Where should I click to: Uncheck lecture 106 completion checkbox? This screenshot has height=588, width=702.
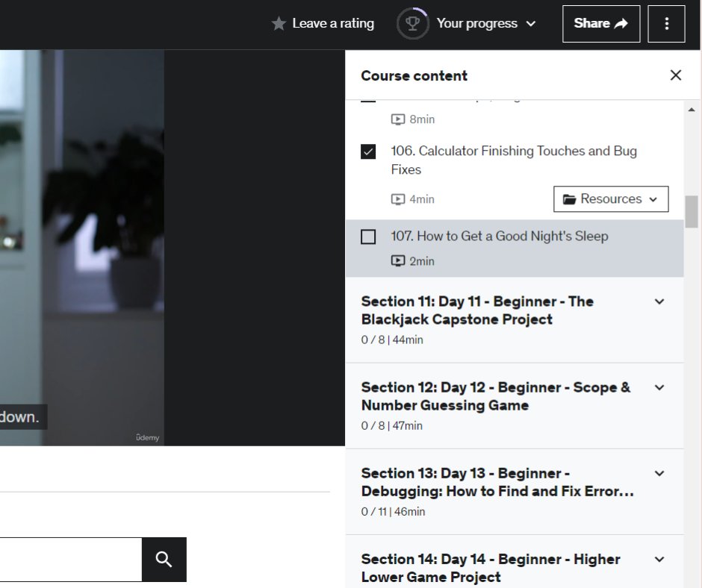368,151
